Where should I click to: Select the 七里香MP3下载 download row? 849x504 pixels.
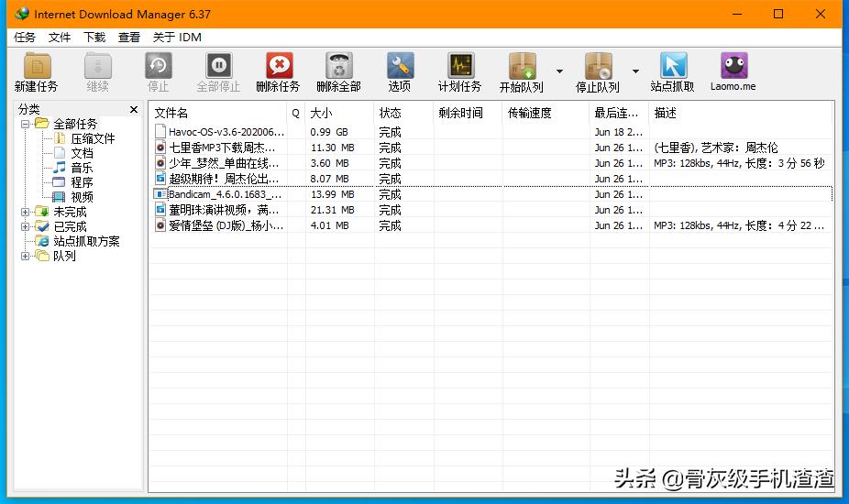[491, 148]
